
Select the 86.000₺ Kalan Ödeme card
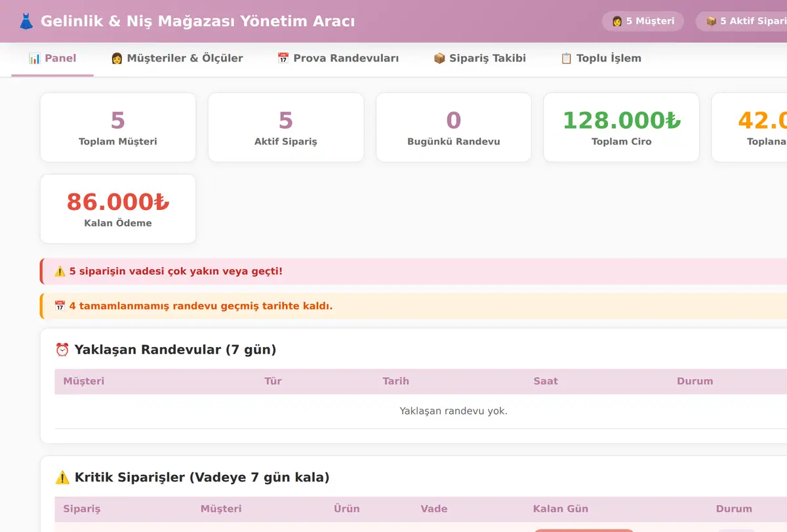click(x=118, y=209)
